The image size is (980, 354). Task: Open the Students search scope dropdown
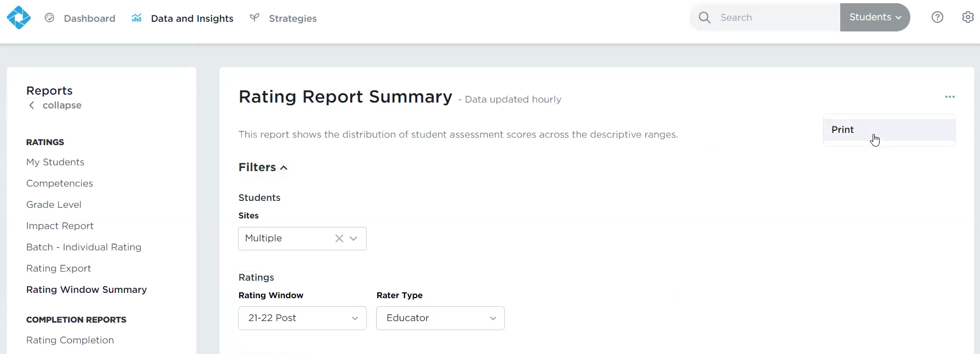tap(875, 18)
